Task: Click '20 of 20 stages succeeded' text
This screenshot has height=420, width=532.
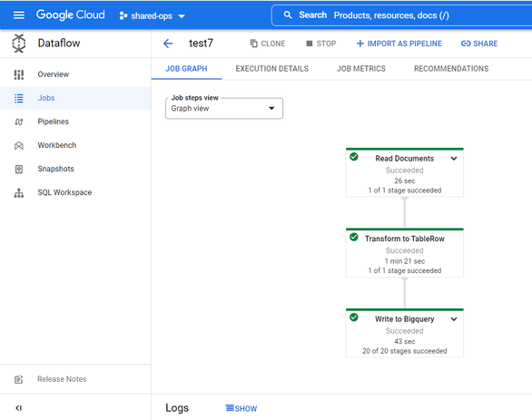Action: (404, 351)
